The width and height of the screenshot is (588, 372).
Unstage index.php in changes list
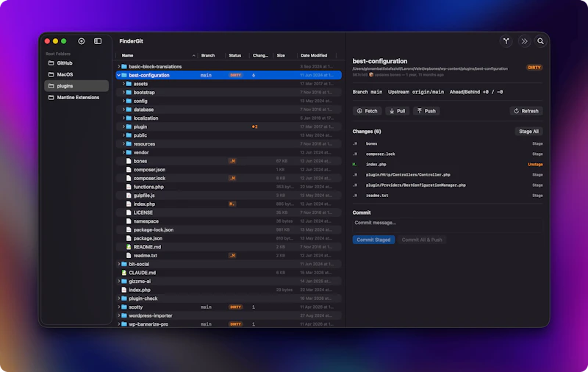pos(535,164)
